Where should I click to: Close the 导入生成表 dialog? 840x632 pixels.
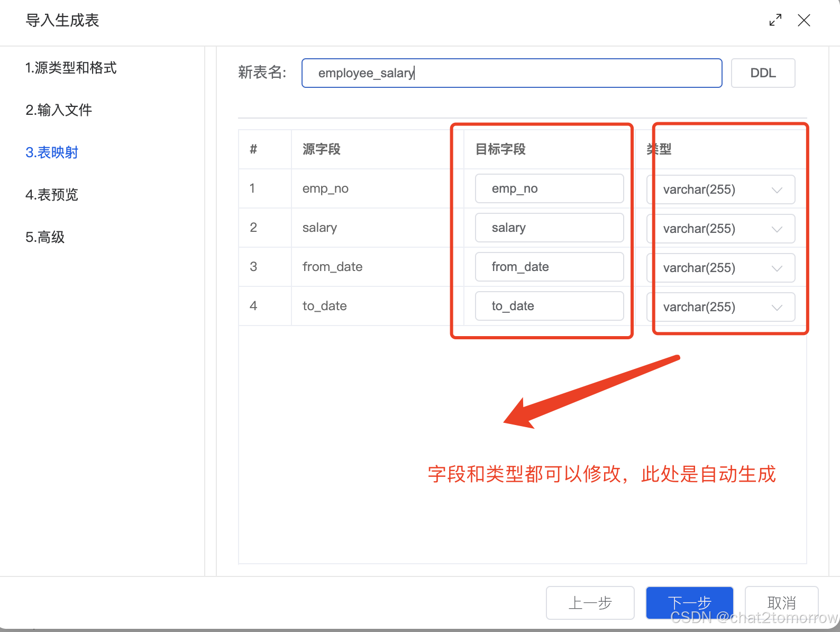tap(804, 20)
